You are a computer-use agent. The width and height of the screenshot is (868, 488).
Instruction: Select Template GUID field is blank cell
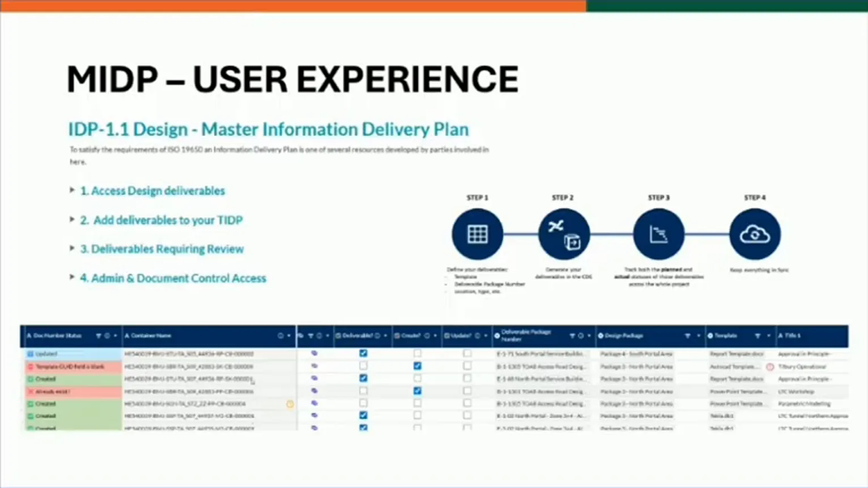pos(73,366)
